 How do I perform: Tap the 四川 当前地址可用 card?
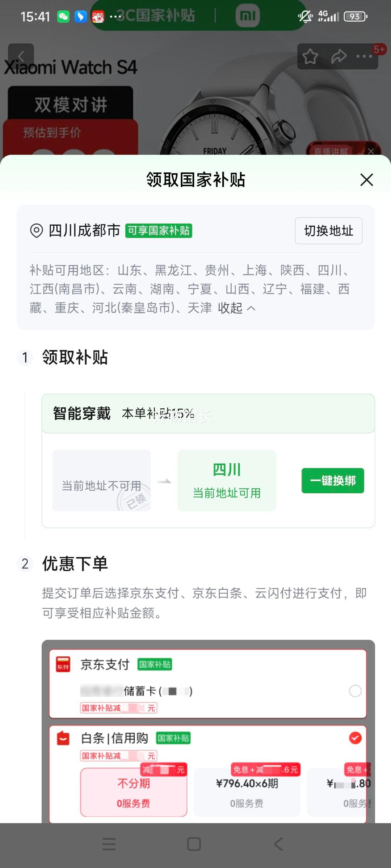(227, 481)
